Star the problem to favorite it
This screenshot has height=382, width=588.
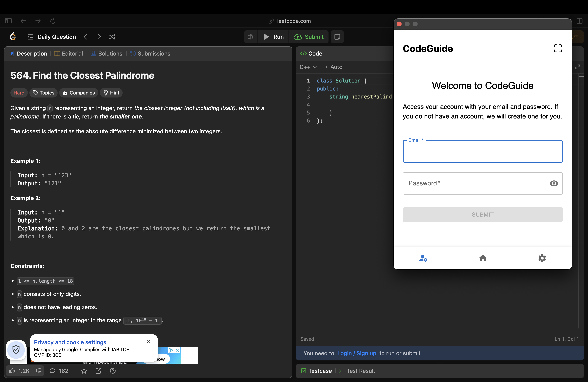tap(84, 371)
